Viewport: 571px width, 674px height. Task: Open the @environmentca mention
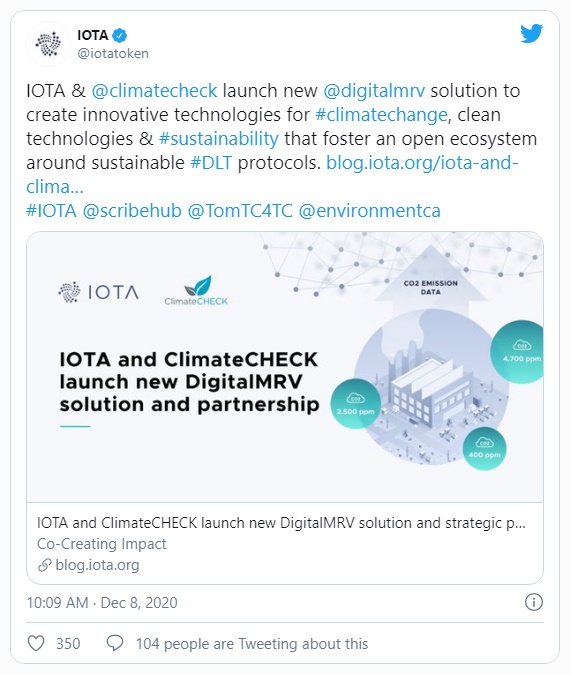click(369, 211)
